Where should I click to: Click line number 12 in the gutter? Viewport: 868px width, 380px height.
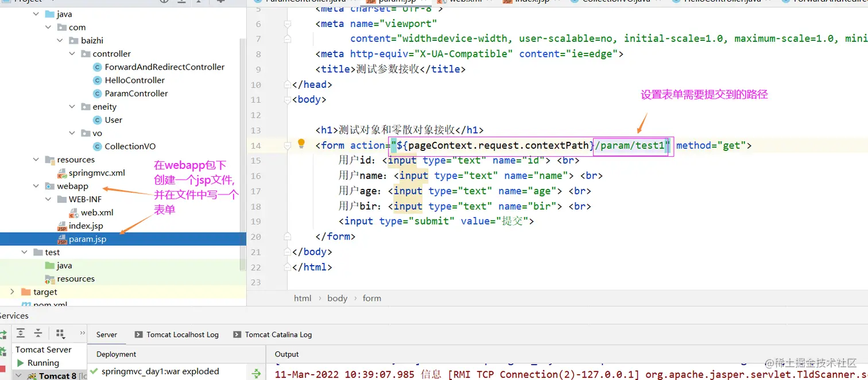tap(255, 115)
